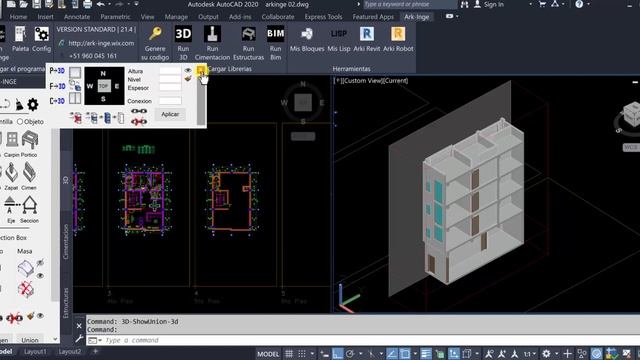640x360 pixels.
Task: Click the palette gear settings icon
Action: pyautogui.click(x=33, y=104)
